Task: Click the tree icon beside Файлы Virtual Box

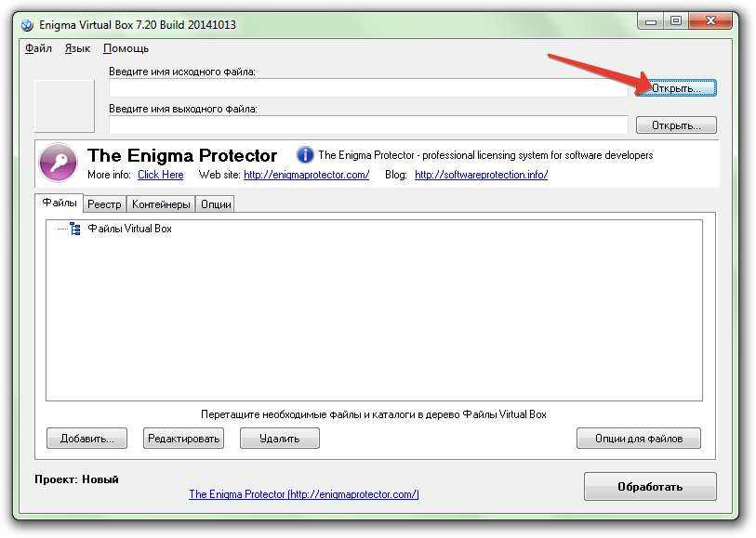Action: click(x=74, y=229)
